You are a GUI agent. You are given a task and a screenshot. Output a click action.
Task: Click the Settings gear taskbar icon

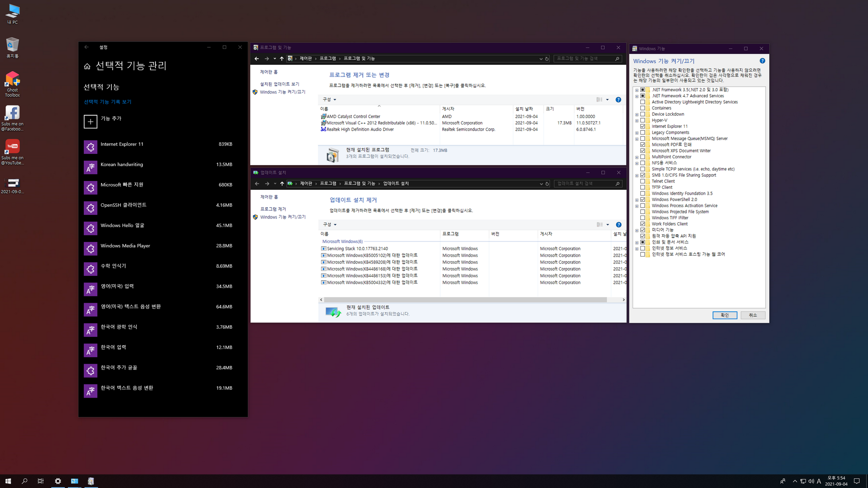coord(58,481)
